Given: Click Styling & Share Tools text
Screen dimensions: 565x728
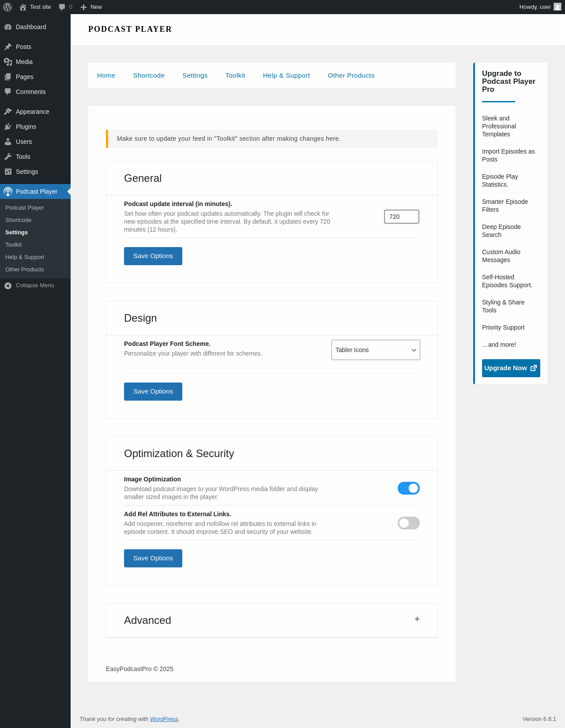Looking at the screenshot, I should tap(503, 306).
